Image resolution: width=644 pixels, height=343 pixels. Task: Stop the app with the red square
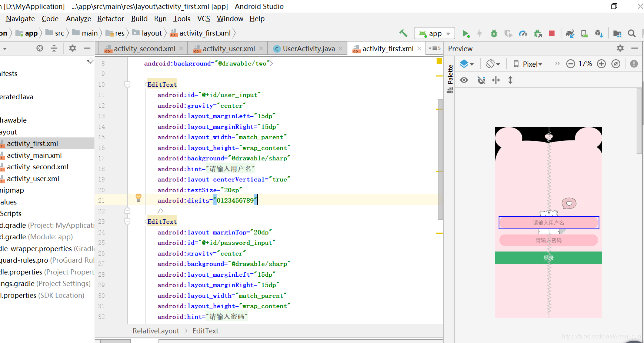tap(552, 33)
